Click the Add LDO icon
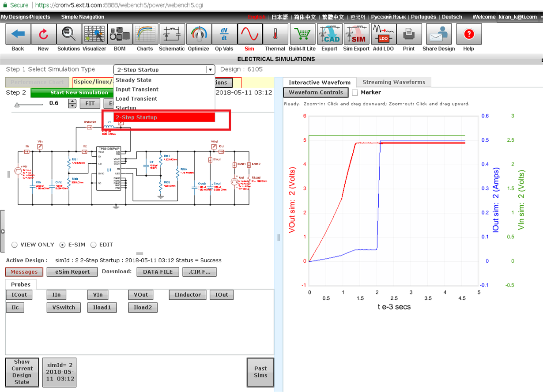 [x=383, y=34]
